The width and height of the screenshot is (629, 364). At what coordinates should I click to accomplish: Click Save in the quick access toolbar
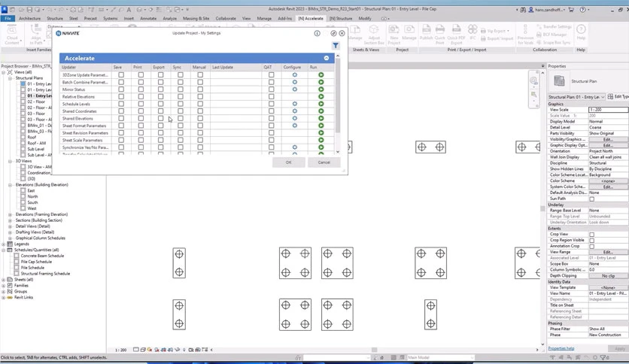pyautogui.click(x=29, y=9)
